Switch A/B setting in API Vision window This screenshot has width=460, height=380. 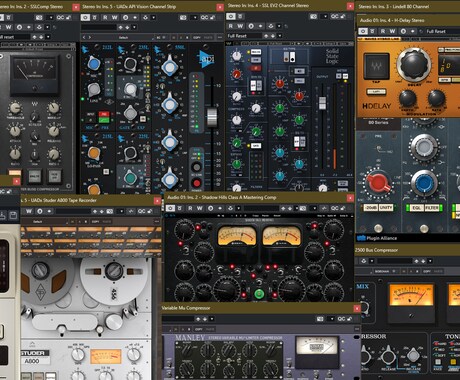125,17
